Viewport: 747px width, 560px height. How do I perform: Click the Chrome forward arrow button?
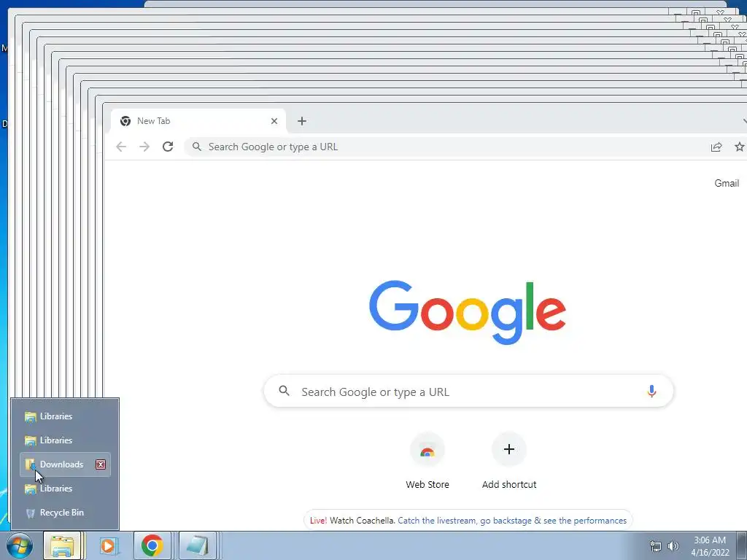point(144,147)
